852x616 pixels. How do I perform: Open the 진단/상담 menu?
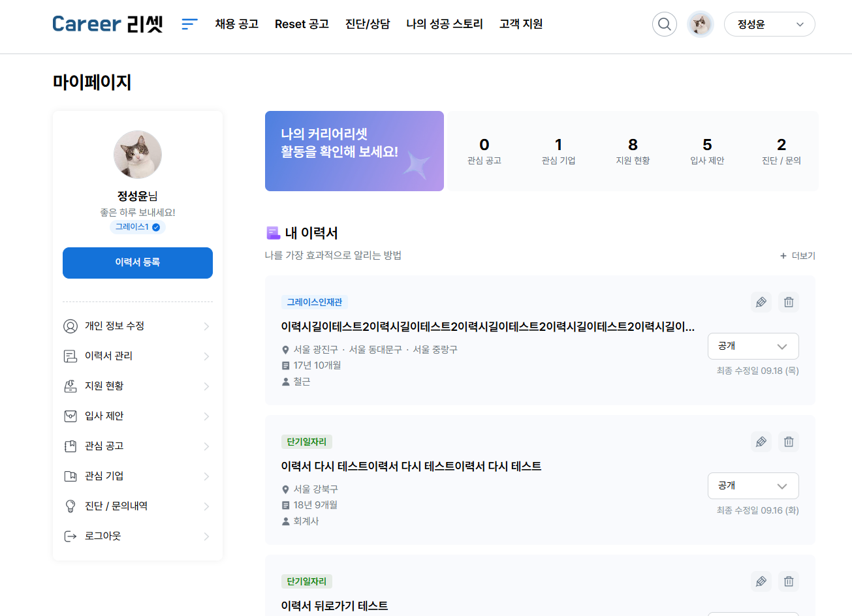point(368,24)
